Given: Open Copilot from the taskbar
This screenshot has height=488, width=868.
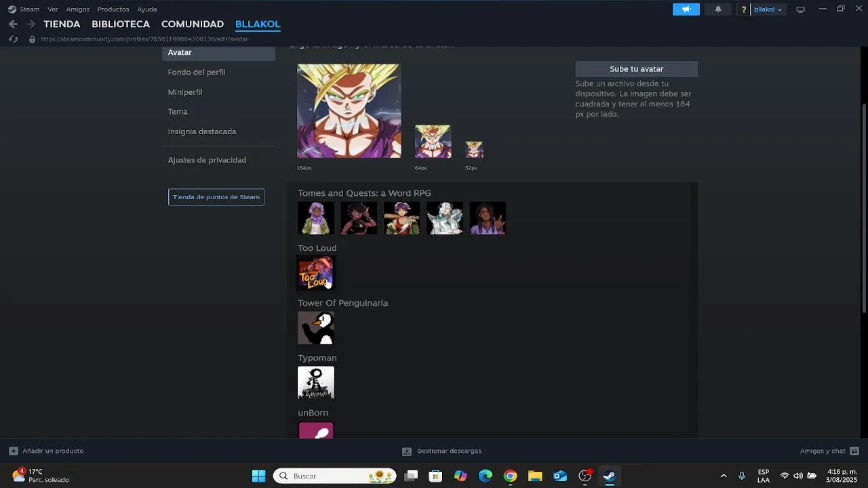Looking at the screenshot, I should 460,476.
